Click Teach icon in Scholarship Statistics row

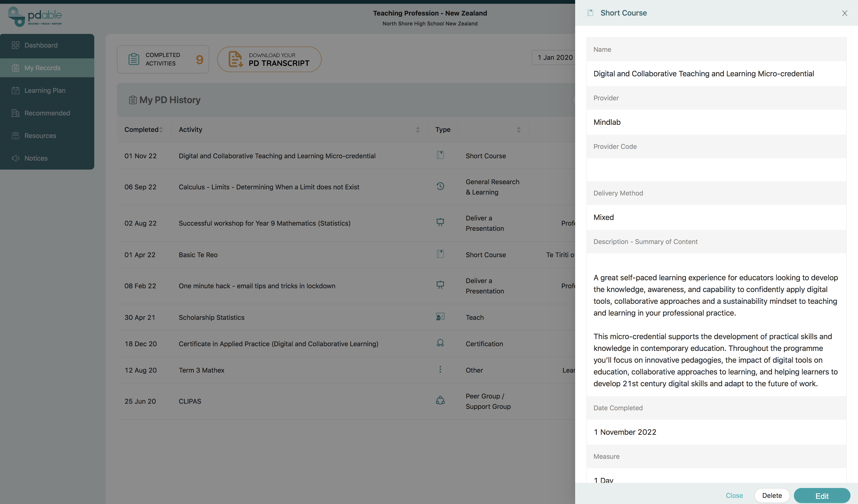[x=440, y=317]
